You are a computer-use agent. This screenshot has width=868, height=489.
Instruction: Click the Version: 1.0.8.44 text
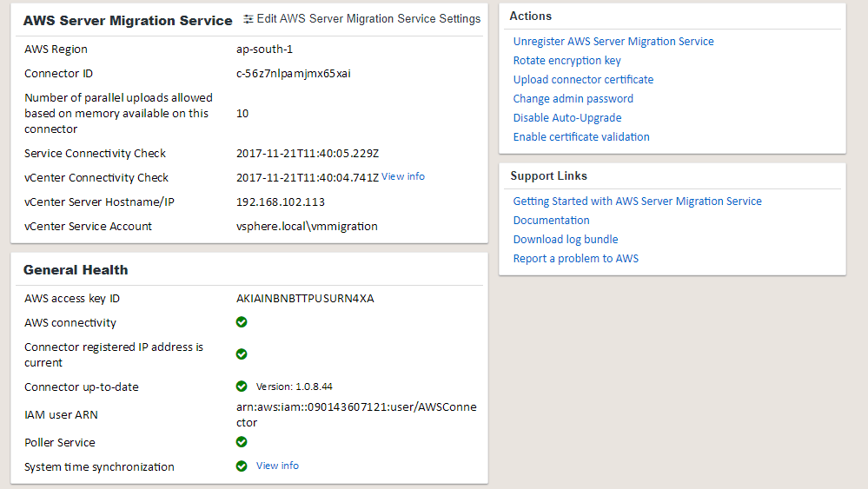tap(294, 387)
